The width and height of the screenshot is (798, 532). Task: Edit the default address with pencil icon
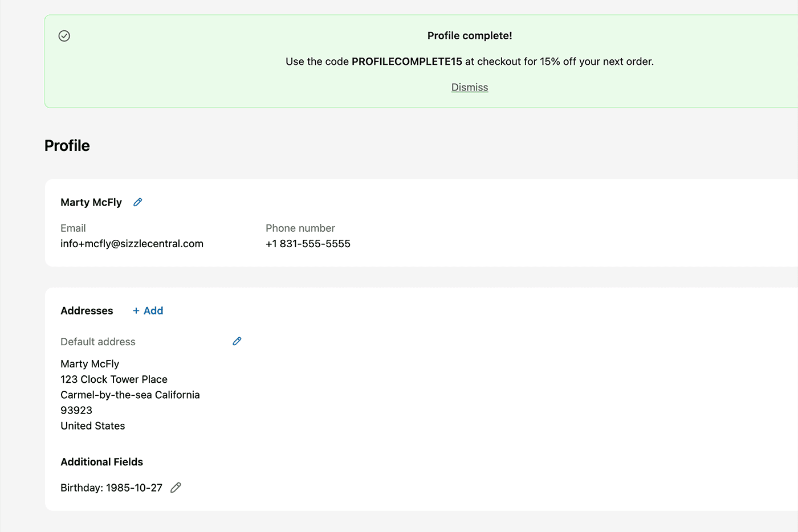coord(237,341)
